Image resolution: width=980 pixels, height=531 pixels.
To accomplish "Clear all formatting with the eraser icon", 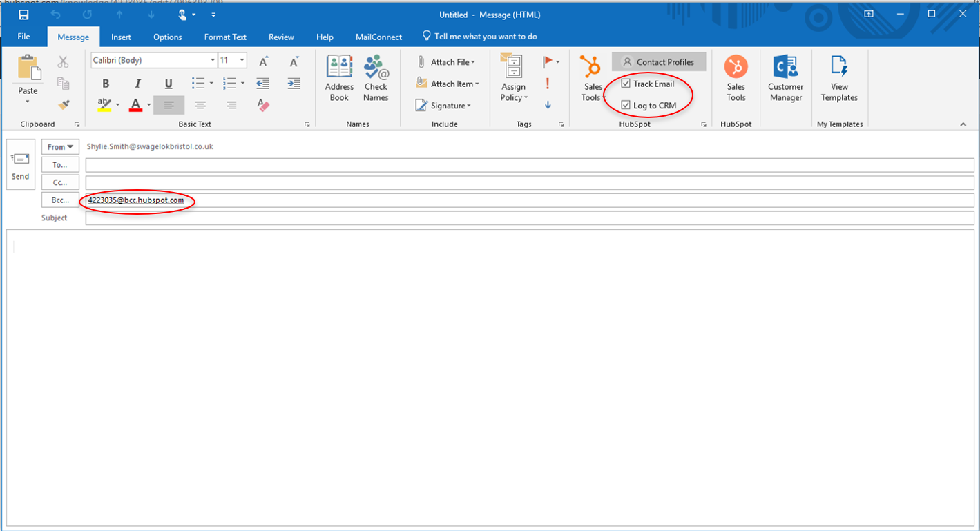I will click(263, 105).
